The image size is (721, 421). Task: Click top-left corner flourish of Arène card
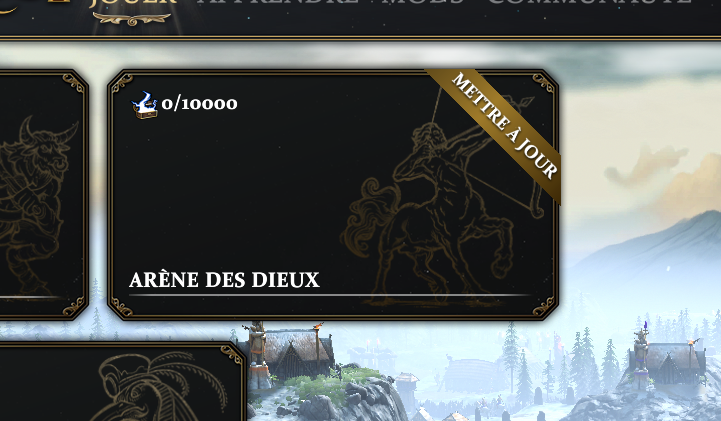(x=122, y=84)
